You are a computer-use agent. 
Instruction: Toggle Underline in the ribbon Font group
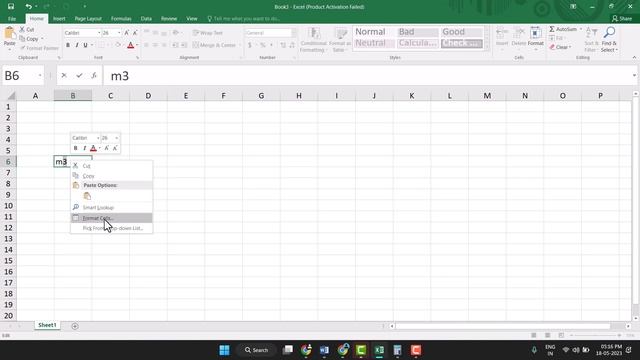[x=85, y=45]
